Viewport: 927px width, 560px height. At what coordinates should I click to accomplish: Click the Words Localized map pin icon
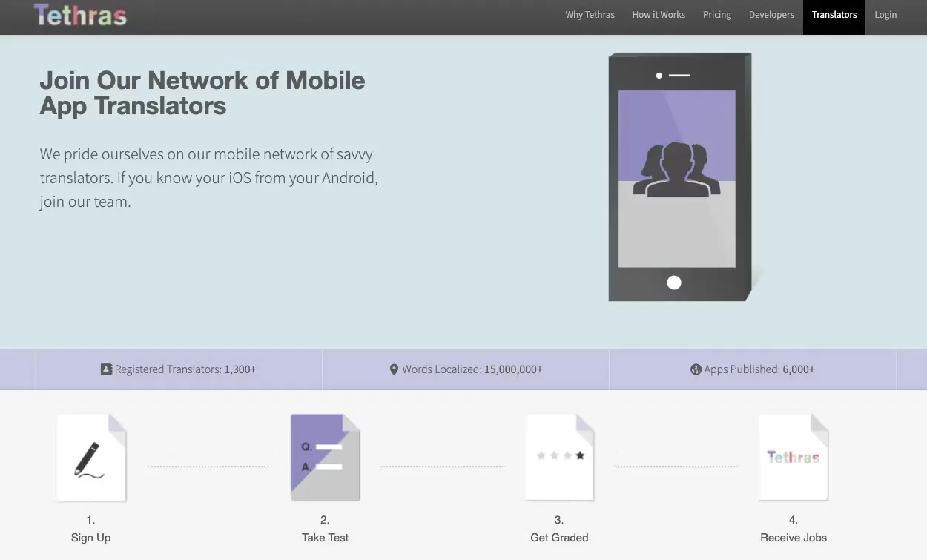click(x=395, y=369)
